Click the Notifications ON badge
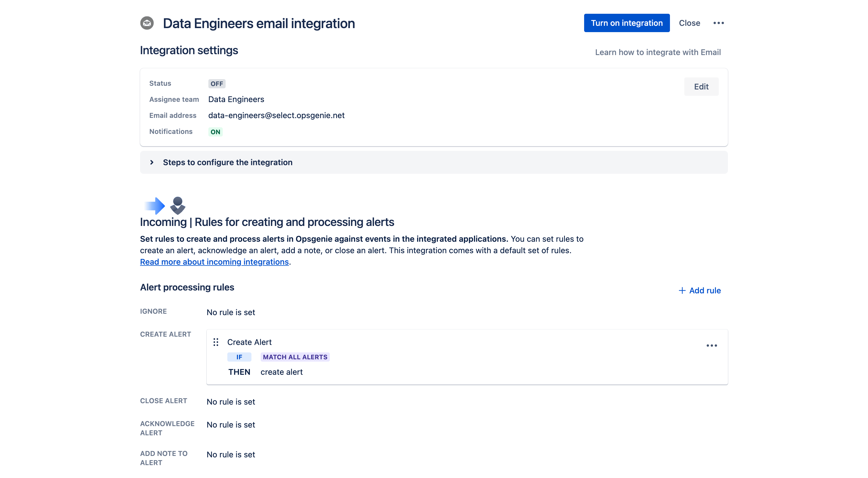Viewport: 868px width, 478px height. click(x=215, y=132)
